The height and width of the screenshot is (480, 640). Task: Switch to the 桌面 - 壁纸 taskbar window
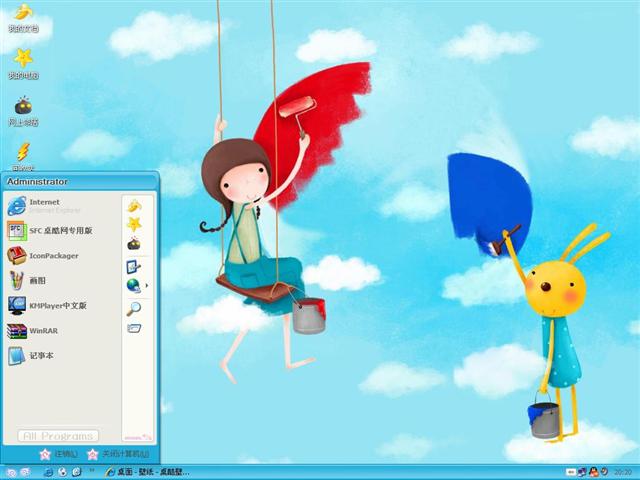click(147, 472)
